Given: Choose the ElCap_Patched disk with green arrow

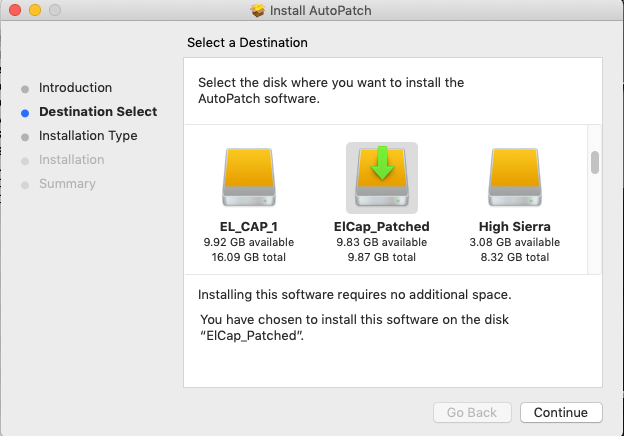Looking at the screenshot, I should click(x=381, y=178).
